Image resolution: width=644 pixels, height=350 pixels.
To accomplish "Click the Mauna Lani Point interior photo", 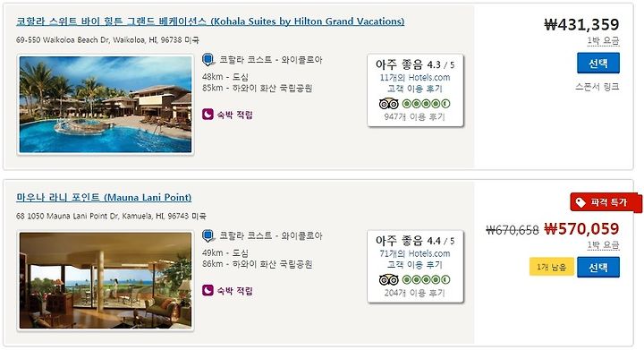I will coord(106,280).
